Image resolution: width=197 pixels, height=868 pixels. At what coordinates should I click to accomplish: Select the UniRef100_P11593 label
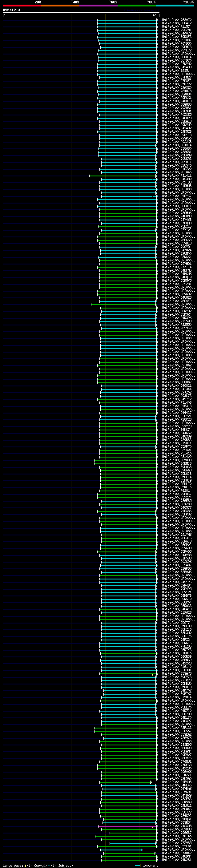[177, 321]
